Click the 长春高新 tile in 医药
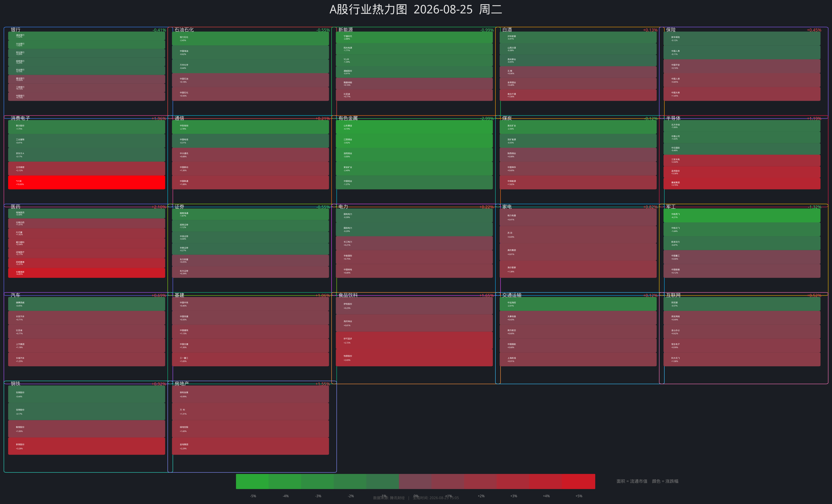This screenshot has width=832, height=504. click(x=86, y=273)
